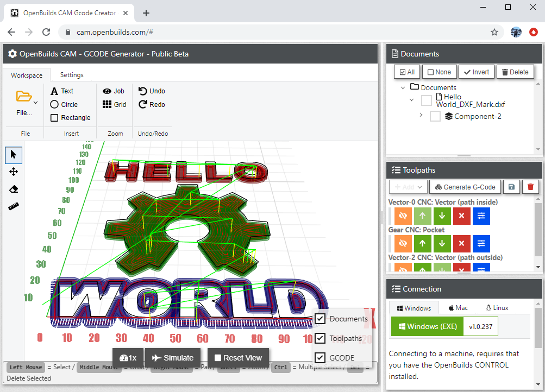Open the Mac connection tab
545x392 pixels.
(x=458, y=308)
